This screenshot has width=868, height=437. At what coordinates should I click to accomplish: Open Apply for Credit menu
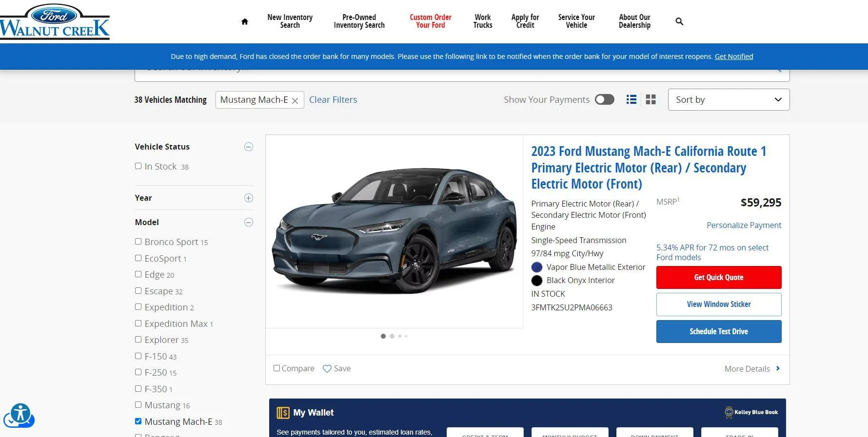click(525, 21)
